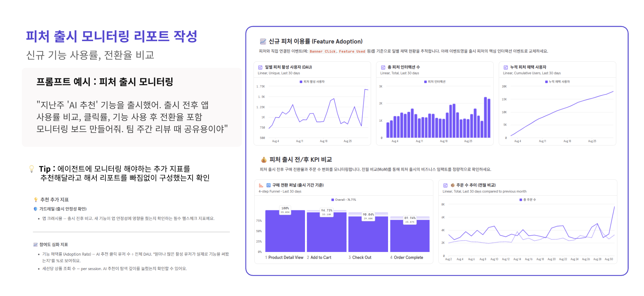Select the Check Out funnel step label

(x=360, y=258)
